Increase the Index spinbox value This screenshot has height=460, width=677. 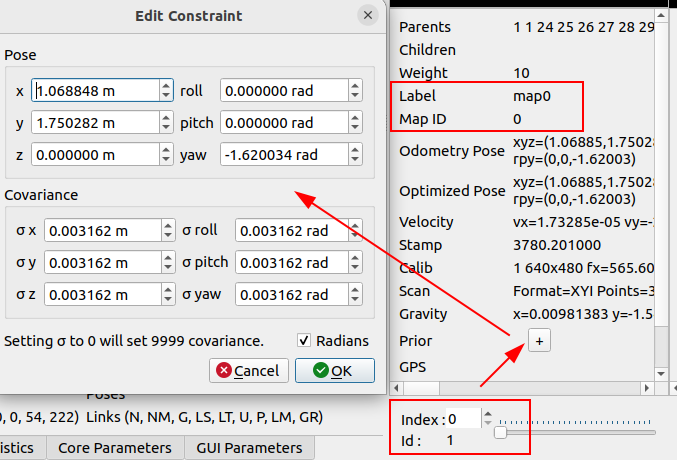[487, 414]
